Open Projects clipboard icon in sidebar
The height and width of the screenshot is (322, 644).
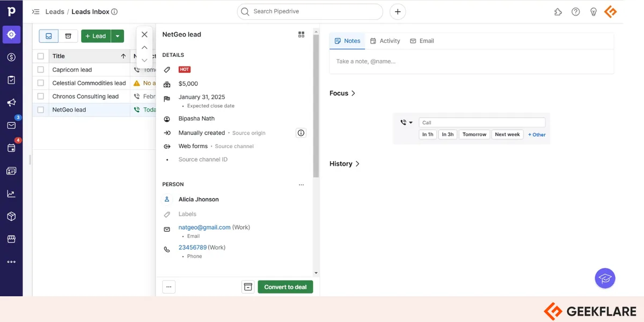(x=11, y=80)
